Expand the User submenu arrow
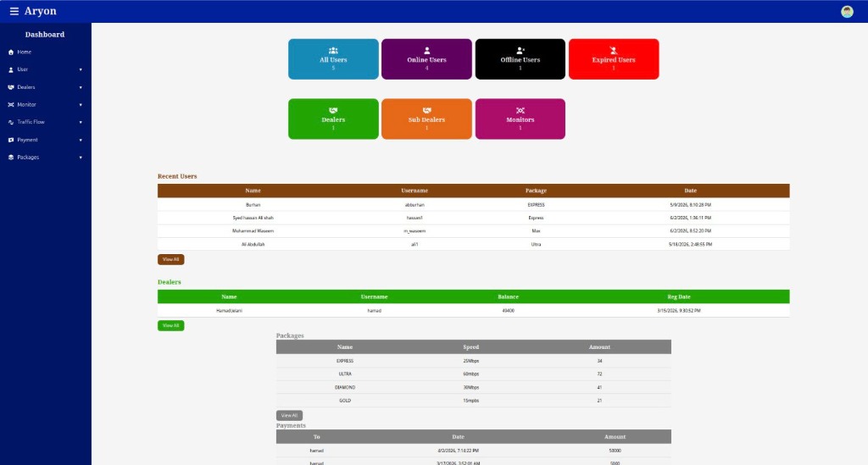This screenshot has height=465, width=868. [x=81, y=69]
